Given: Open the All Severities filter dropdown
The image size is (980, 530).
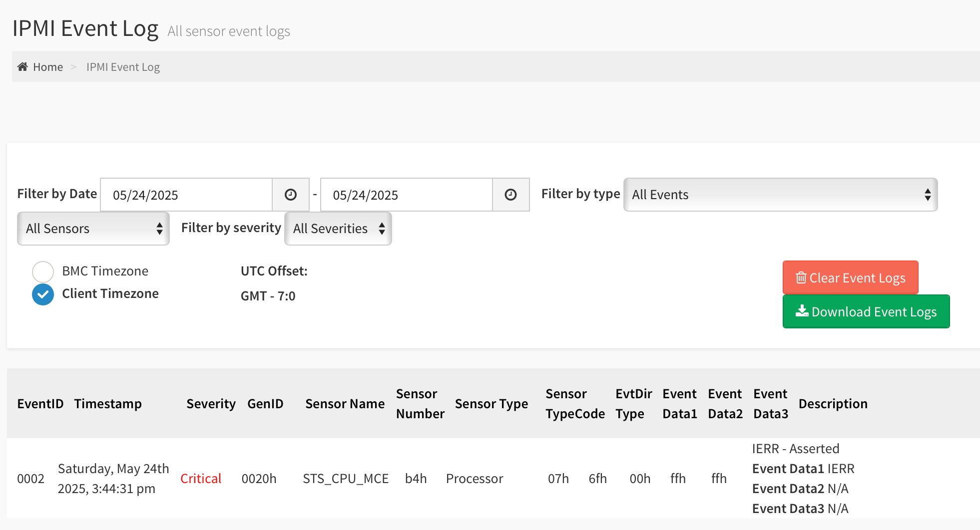Looking at the screenshot, I should [338, 229].
